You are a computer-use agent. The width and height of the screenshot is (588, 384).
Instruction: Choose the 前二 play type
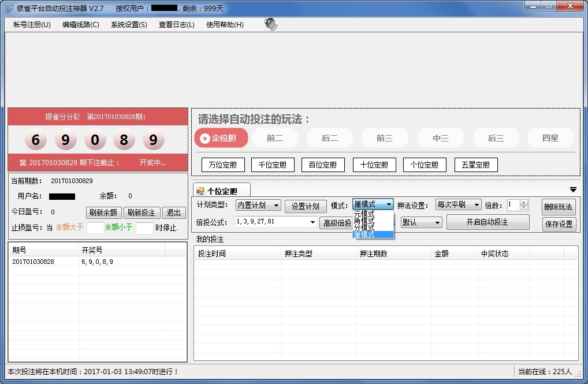click(275, 138)
